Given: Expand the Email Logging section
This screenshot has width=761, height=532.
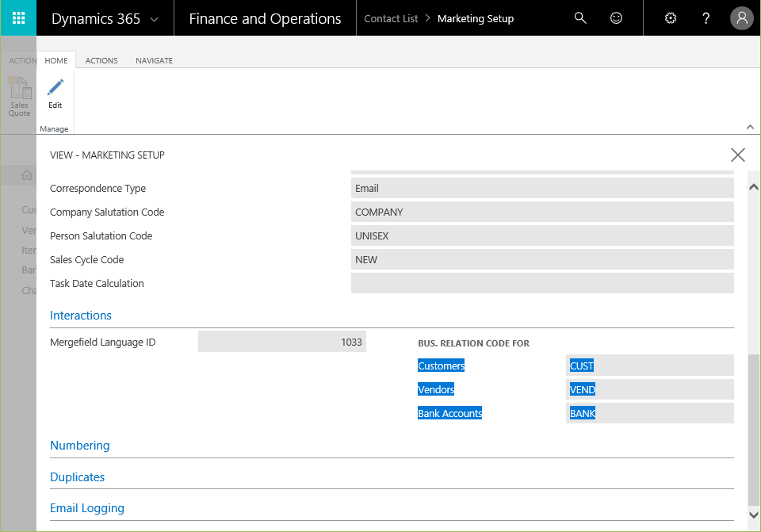Looking at the screenshot, I should (x=87, y=508).
